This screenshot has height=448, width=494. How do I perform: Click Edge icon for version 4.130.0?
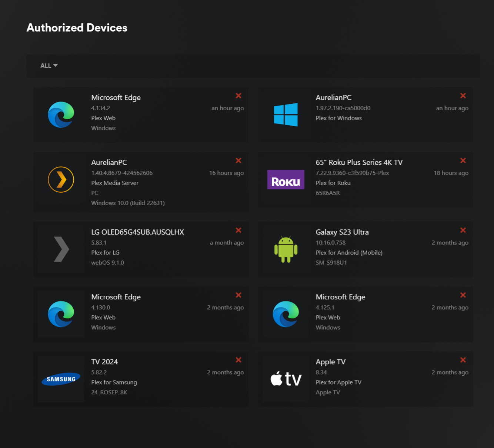point(61,314)
